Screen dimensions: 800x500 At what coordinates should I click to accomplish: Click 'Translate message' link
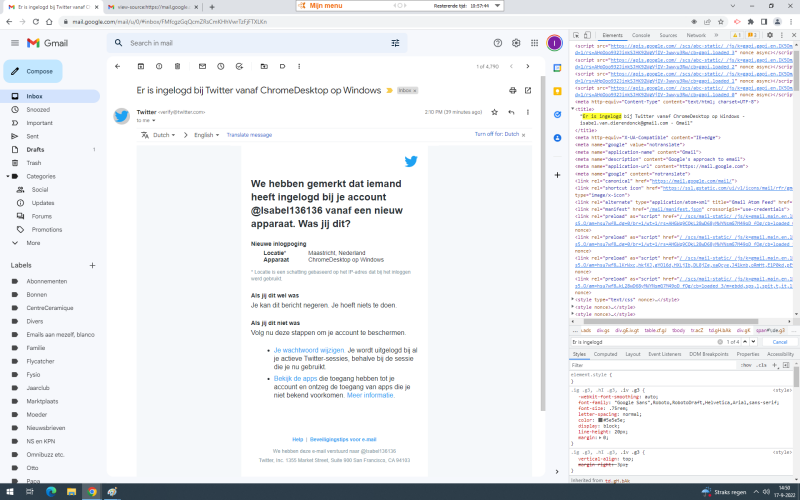(x=249, y=135)
